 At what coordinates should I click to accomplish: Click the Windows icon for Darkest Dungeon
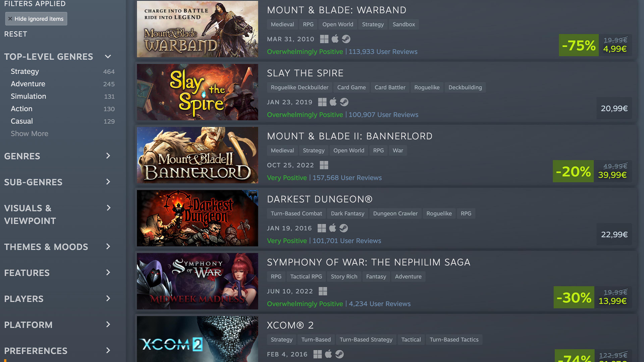(322, 228)
